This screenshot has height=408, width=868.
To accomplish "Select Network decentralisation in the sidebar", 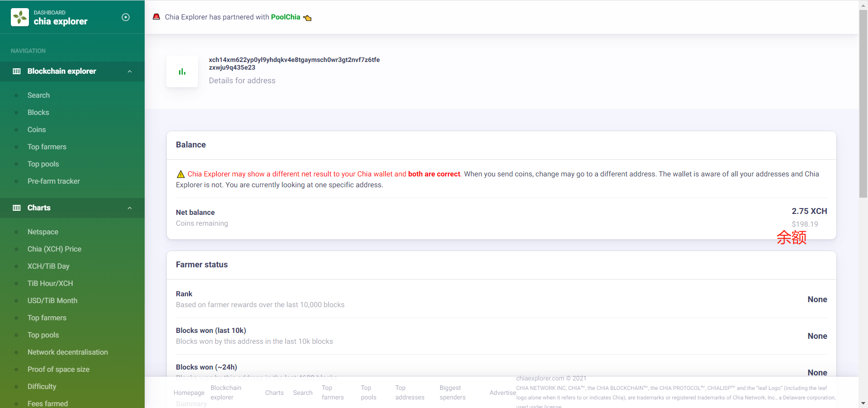I will 67,352.
